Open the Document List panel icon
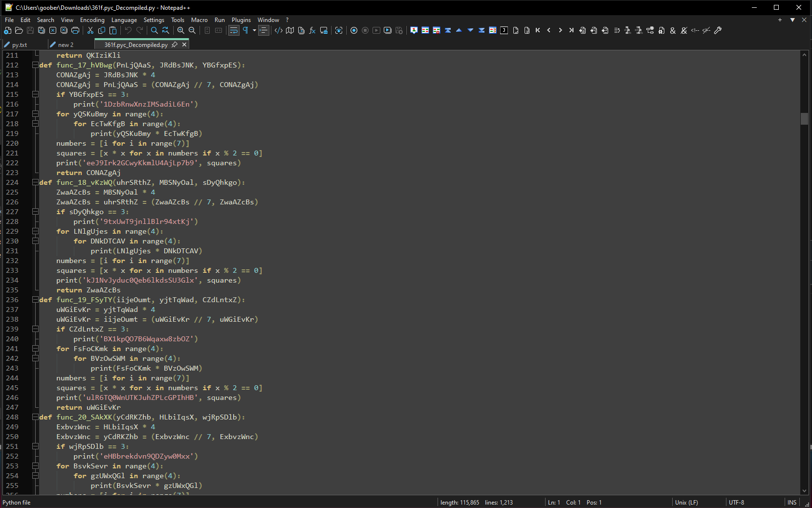The height and width of the screenshot is (508, 812). tap(301, 30)
